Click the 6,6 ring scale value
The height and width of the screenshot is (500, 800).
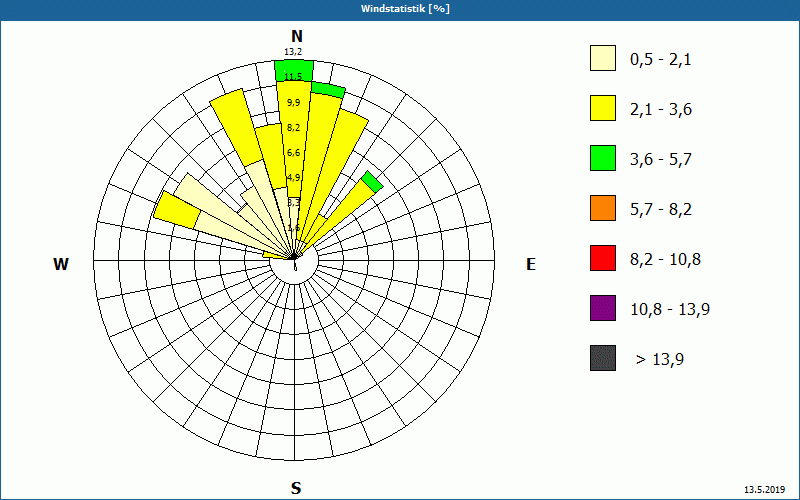[293, 153]
